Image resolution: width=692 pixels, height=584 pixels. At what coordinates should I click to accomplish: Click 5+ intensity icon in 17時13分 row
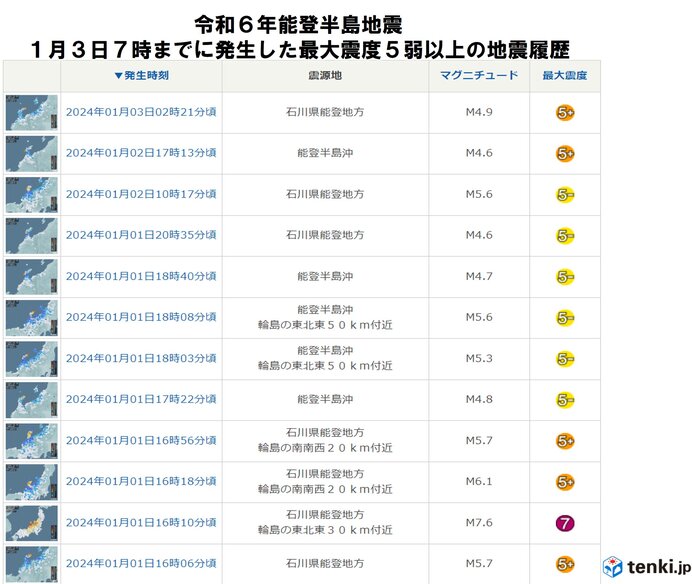point(565,154)
